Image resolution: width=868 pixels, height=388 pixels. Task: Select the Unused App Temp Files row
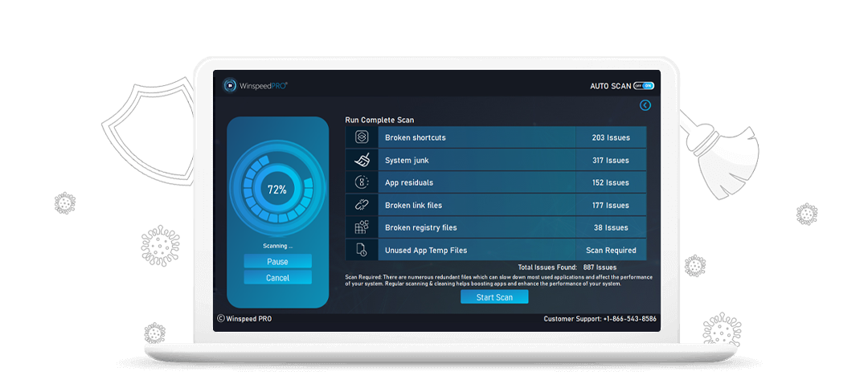point(495,250)
